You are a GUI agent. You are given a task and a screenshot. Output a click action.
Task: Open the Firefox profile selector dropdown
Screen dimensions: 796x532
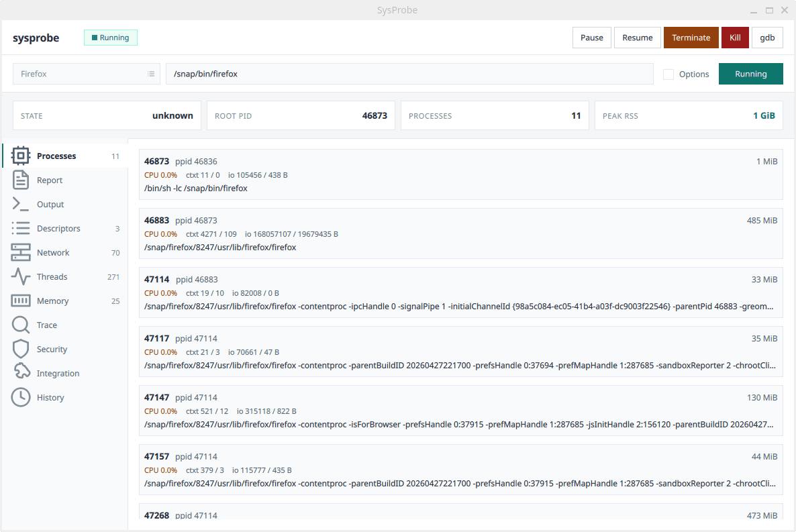87,74
